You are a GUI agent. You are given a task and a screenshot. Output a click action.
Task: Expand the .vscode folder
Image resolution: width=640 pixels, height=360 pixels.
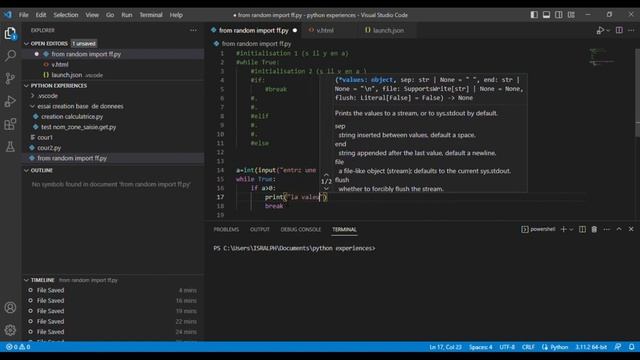[48, 96]
